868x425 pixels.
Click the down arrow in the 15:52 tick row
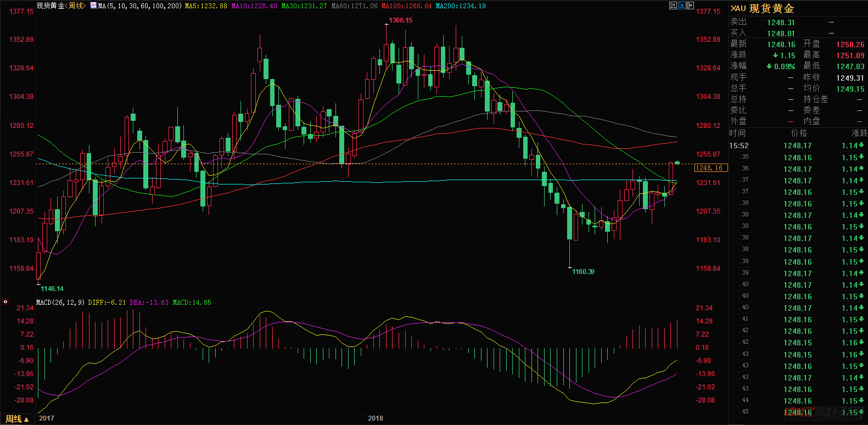[862, 146]
